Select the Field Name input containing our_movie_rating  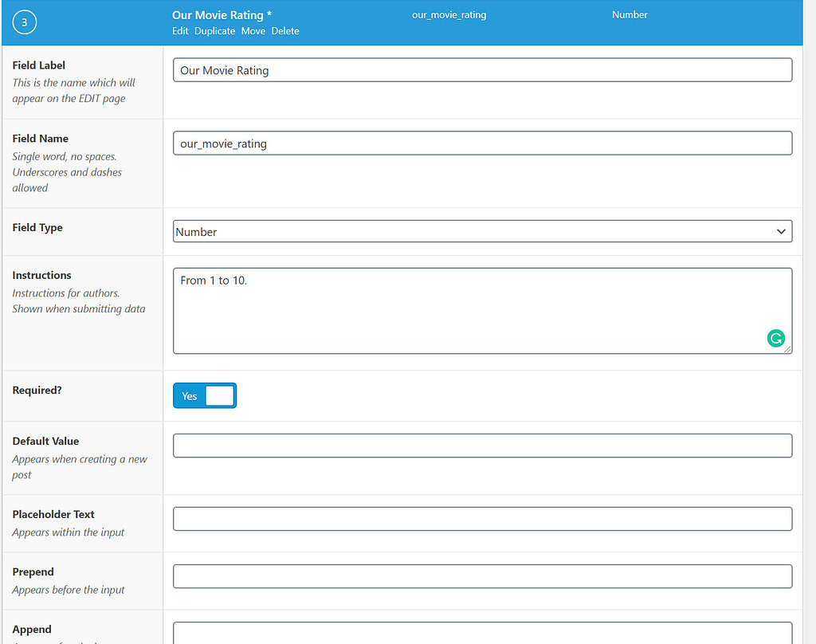(482, 143)
